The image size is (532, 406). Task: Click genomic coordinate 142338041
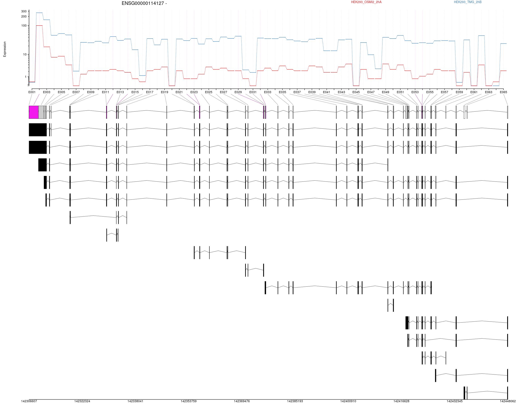135,401
